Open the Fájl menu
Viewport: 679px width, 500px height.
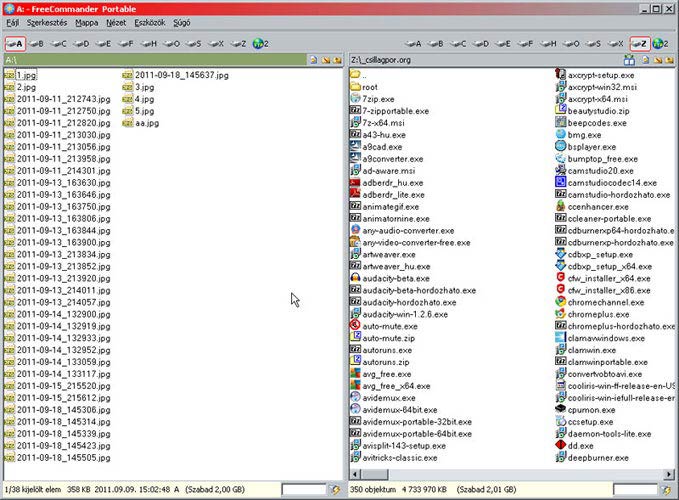click(x=13, y=21)
